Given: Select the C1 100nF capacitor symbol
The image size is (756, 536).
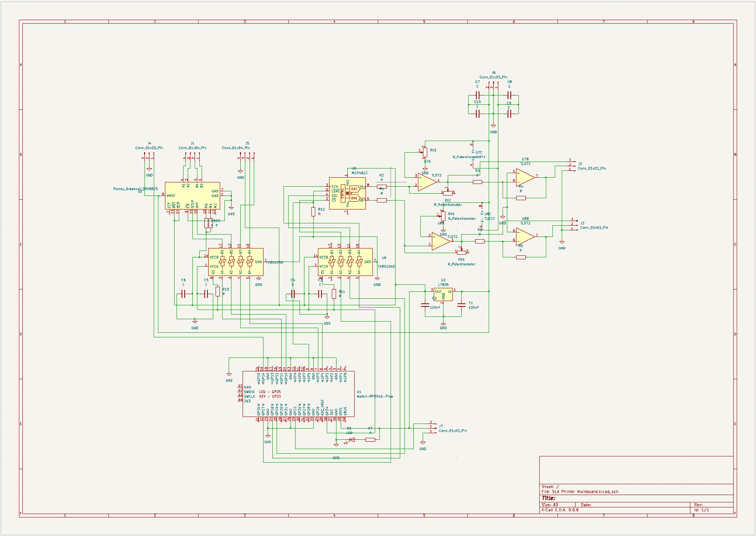Looking at the screenshot, I should tap(461, 305).
